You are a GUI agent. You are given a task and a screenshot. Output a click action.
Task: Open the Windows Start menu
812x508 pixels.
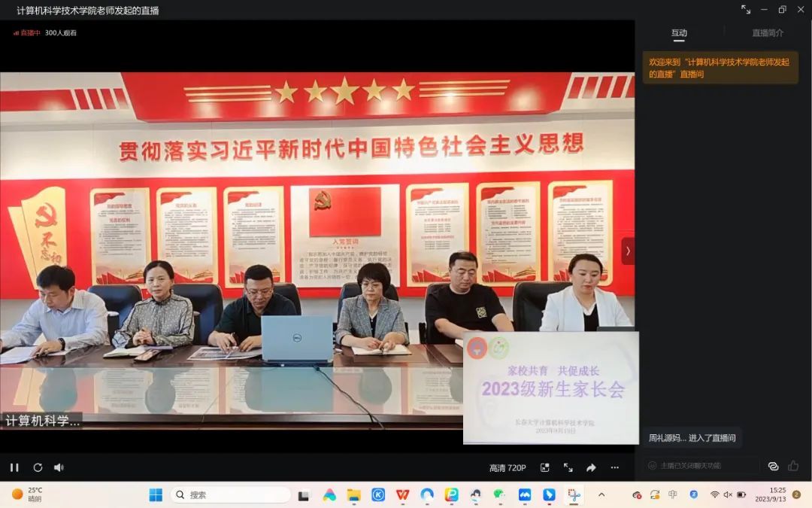point(156,494)
